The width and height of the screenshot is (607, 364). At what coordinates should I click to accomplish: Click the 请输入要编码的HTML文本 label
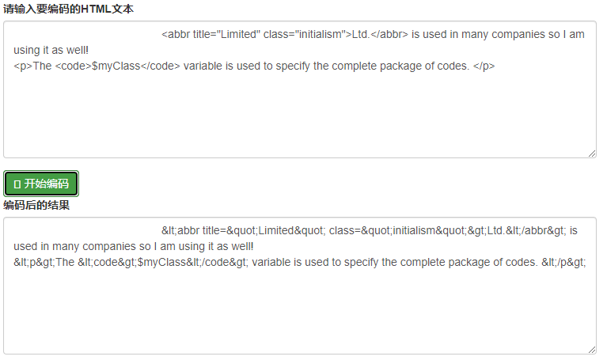[69, 9]
